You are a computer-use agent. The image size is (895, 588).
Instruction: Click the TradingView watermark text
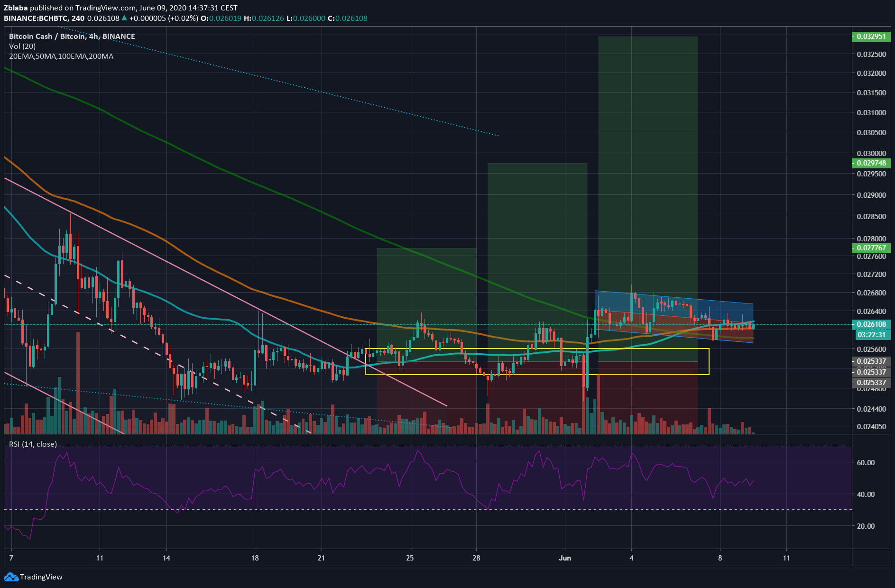click(41, 577)
